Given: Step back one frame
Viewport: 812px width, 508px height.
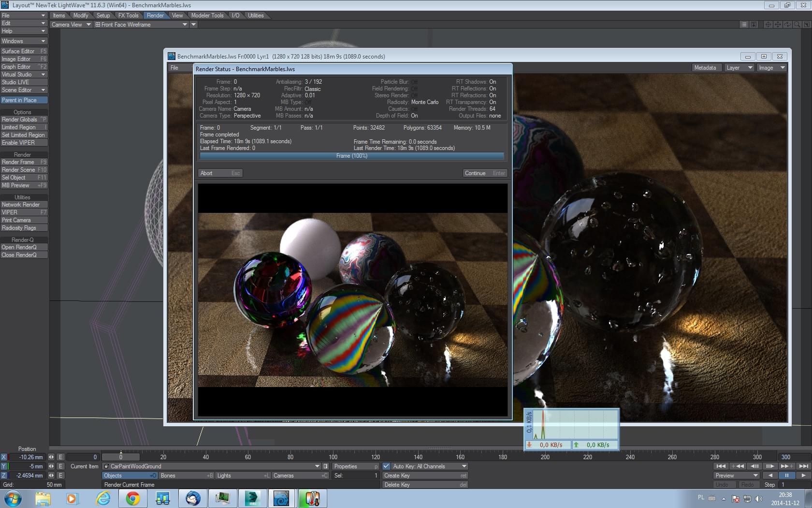Looking at the screenshot, I should click(754, 466).
